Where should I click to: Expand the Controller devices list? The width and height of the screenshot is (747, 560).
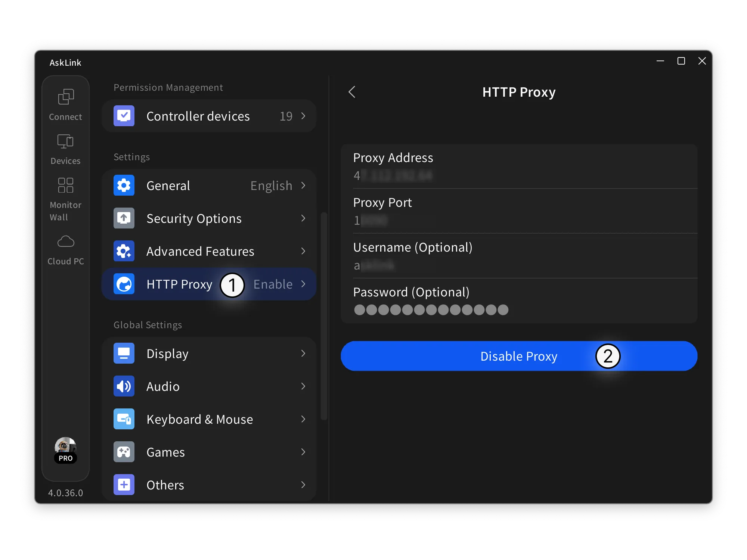coord(303,116)
